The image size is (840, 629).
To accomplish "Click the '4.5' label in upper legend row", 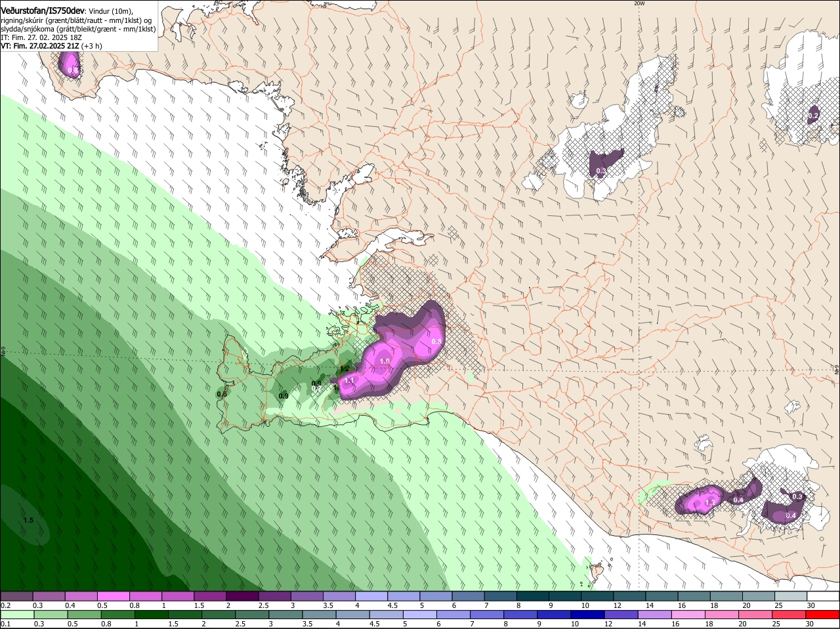I will (392, 605).
